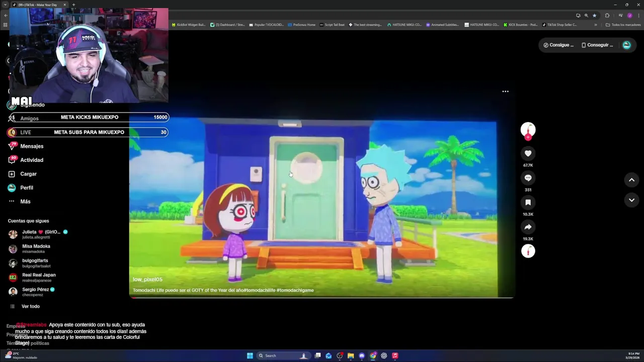The image size is (644, 362).
Task: Bookmark this page with the star icon
Action: click(x=594, y=16)
